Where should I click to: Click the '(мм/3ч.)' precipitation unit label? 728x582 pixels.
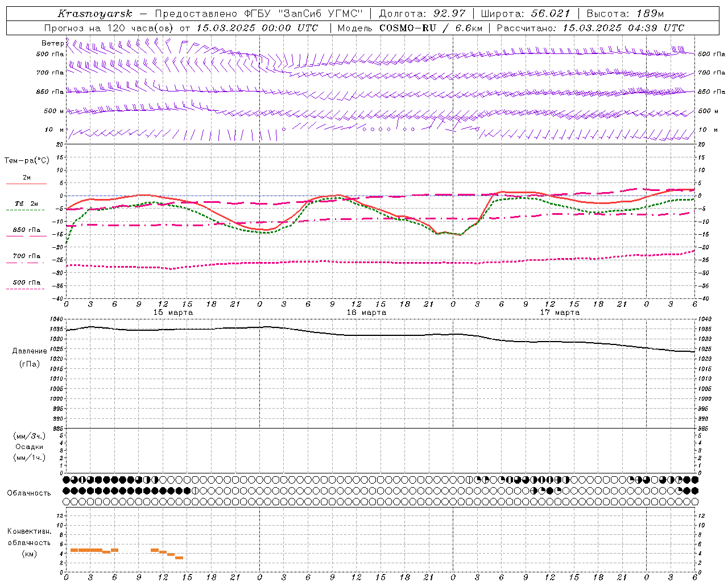click(30, 436)
